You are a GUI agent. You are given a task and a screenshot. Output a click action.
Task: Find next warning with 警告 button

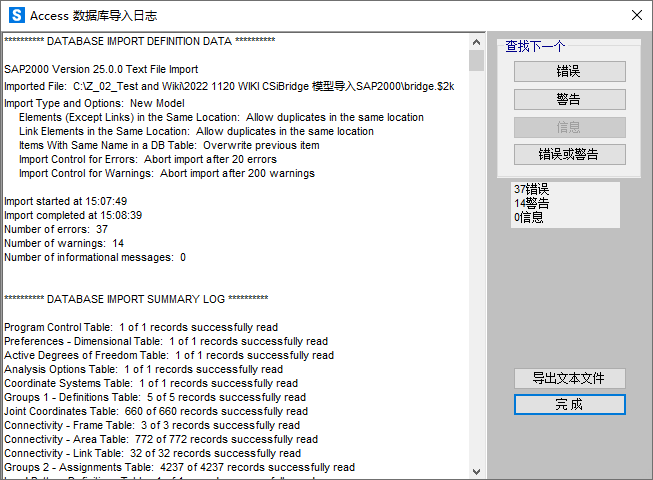pyautogui.click(x=569, y=100)
